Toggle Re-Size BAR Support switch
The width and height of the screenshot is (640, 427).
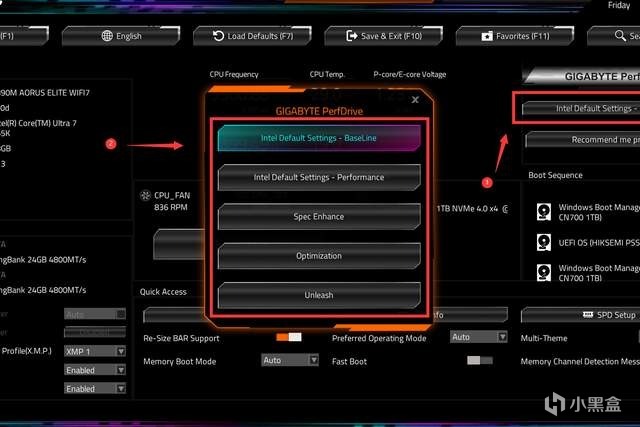[x=289, y=337]
